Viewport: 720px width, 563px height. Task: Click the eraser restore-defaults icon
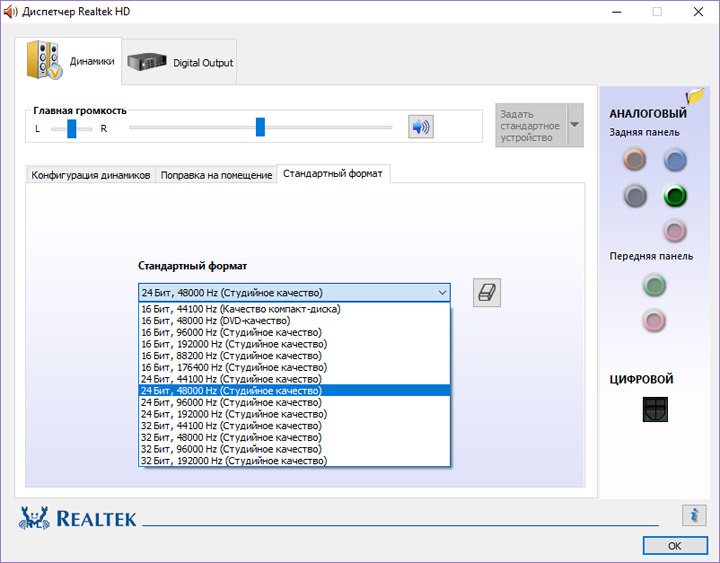coord(487,293)
